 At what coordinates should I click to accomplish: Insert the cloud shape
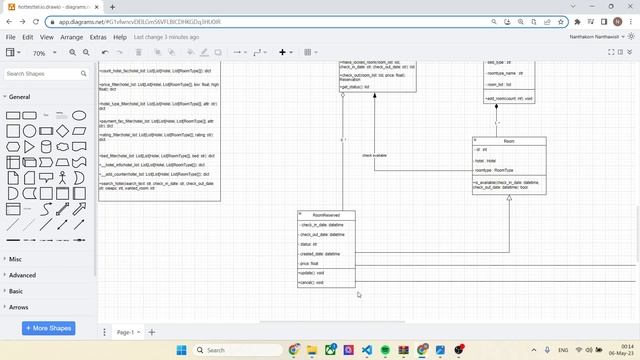click(x=62, y=147)
